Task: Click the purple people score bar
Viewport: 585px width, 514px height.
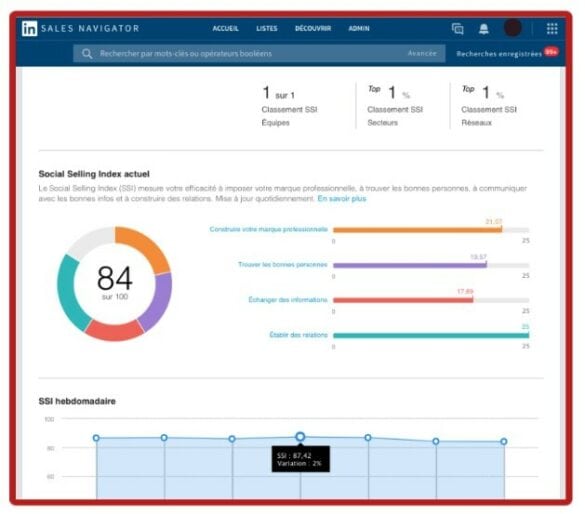Action: (x=410, y=266)
